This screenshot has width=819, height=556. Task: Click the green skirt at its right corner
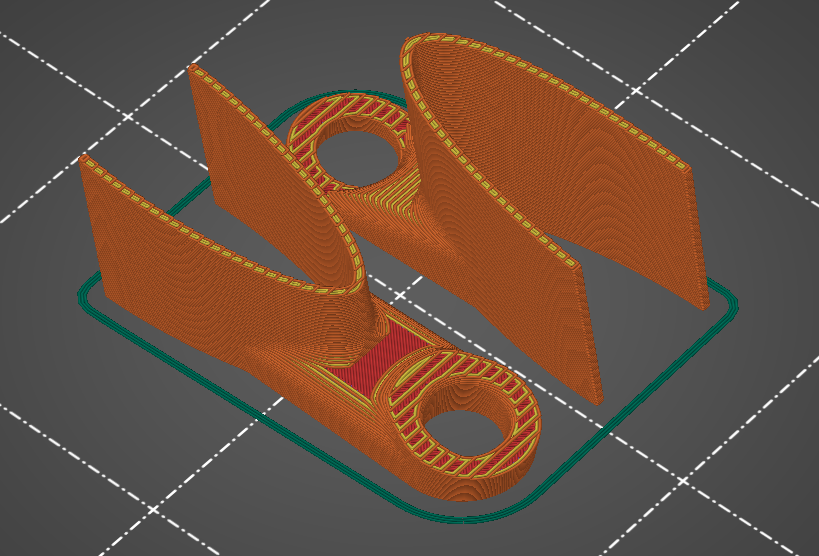733,303
